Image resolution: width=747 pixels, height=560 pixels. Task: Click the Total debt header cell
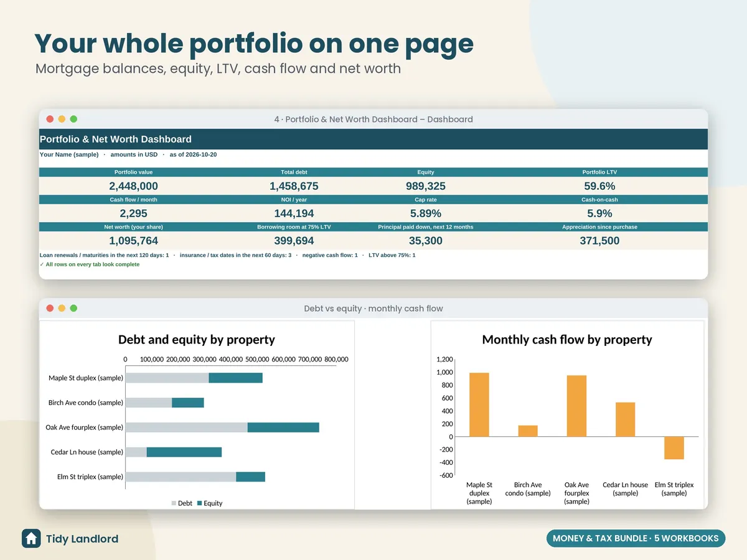[294, 172]
